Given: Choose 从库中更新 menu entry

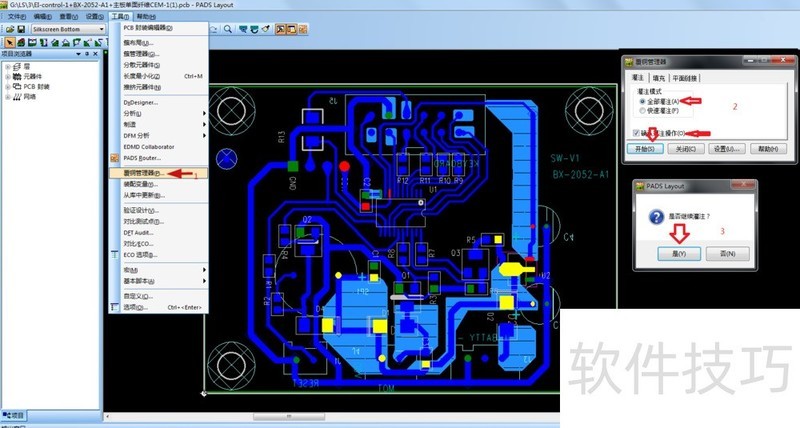Looking at the screenshot, I should tap(158, 195).
